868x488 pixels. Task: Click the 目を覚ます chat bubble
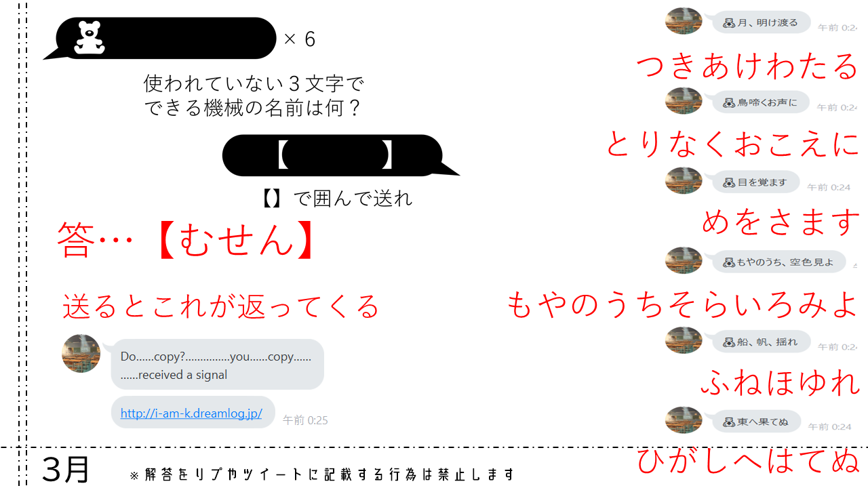[x=755, y=182]
